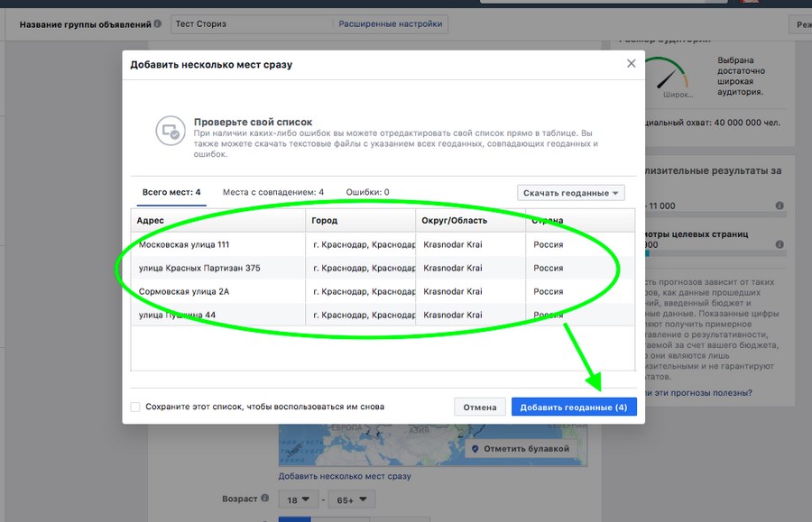This screenshot has width=812, height=522.
Task: Click Добавить геоданные (4) button
Action: pos(574,408)
